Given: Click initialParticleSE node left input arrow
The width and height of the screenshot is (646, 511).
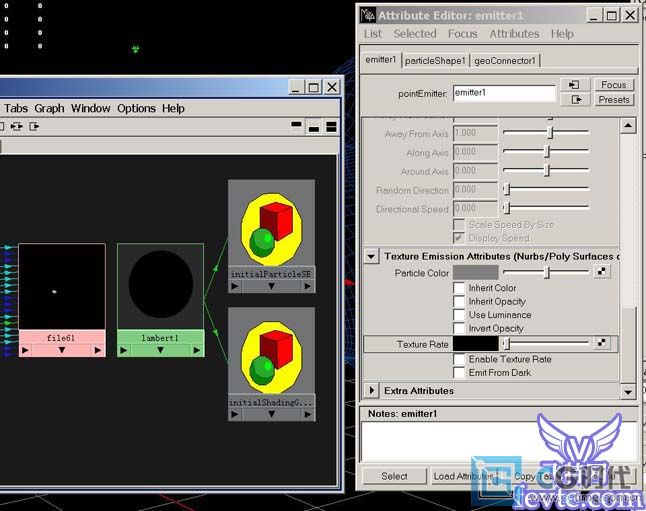Looking at the screenshot, I should tap(235, 286).
